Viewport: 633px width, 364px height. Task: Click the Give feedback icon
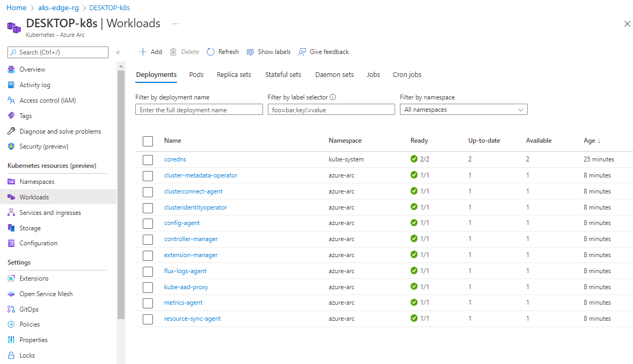[303, 52]
